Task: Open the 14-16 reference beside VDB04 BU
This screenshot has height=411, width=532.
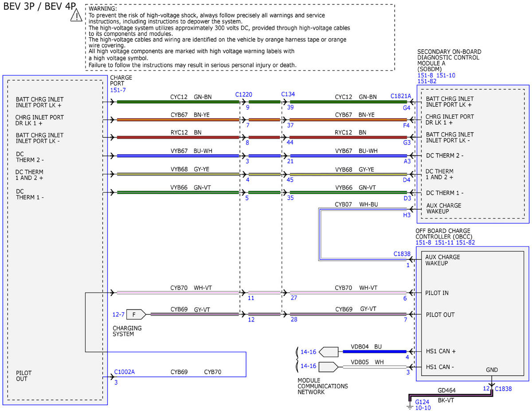Action: (x=309, y=352)
